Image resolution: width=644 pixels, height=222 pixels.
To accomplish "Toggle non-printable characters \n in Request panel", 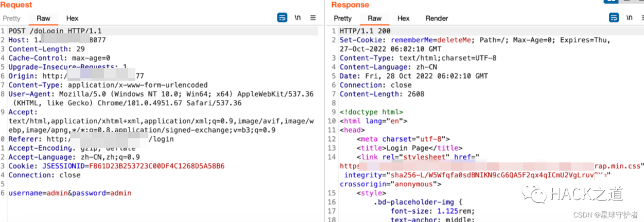I will [298, 18].
